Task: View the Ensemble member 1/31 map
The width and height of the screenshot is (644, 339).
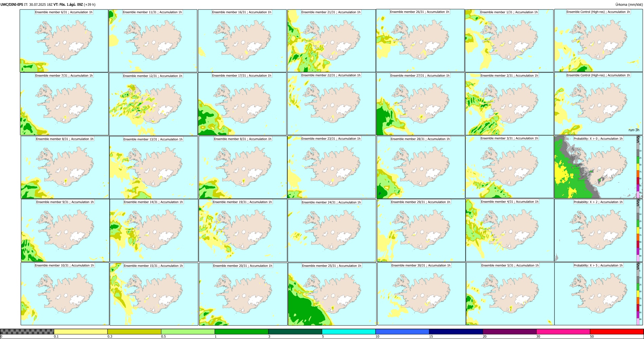Action: (509, 41)
